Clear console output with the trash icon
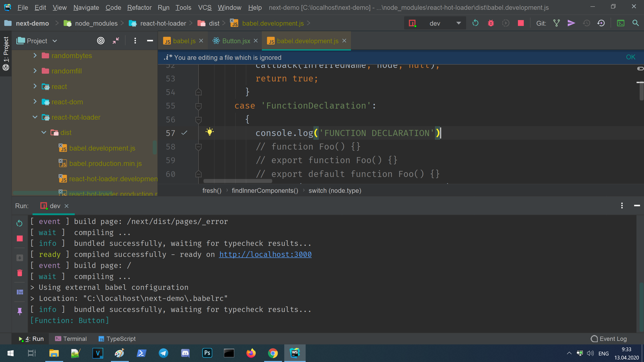 click(20, 273)
